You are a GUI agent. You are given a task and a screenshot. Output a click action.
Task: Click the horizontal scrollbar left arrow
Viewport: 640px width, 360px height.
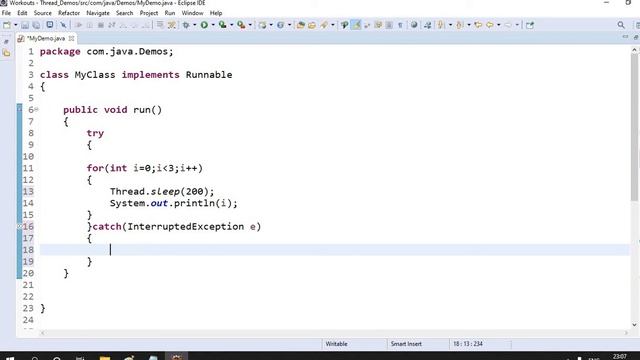click(x=42, y=333)
